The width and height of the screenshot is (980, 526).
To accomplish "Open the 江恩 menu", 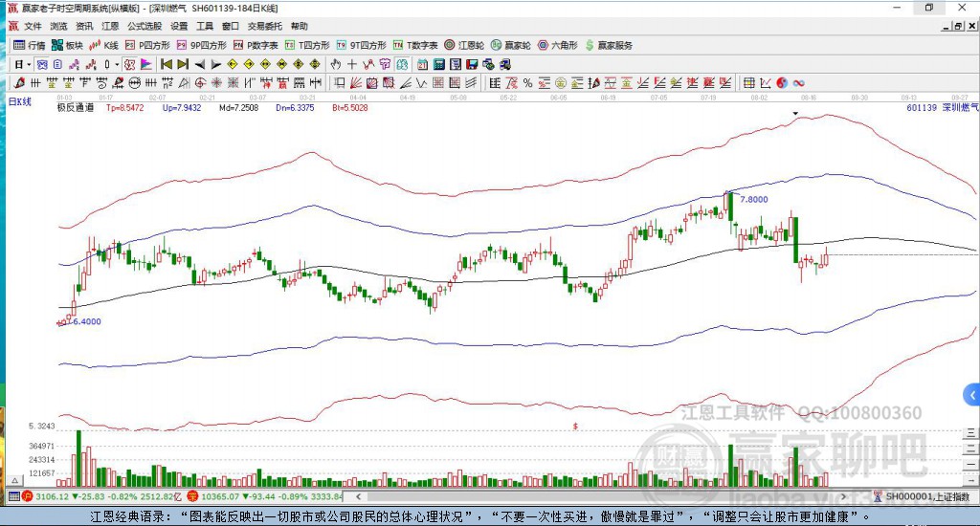I will point(110,26).
